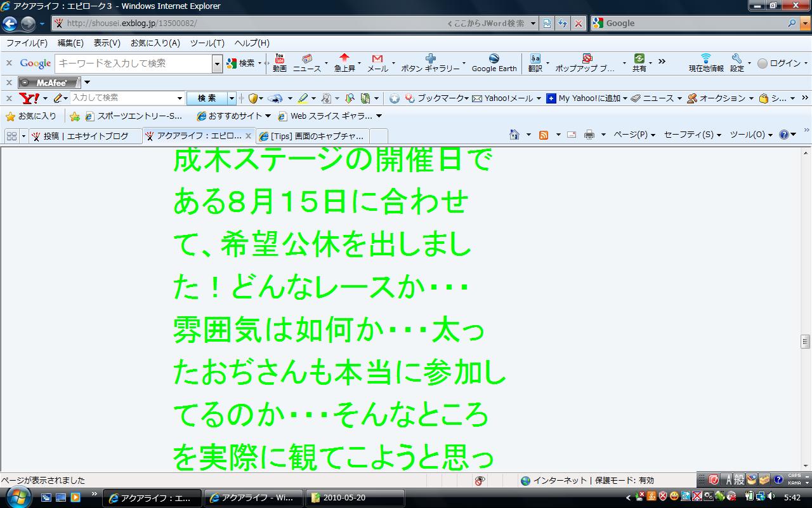This screenshot has height=508, width=812.
Task: Open the home page icon in command bar
Action: tap(514, 135)
